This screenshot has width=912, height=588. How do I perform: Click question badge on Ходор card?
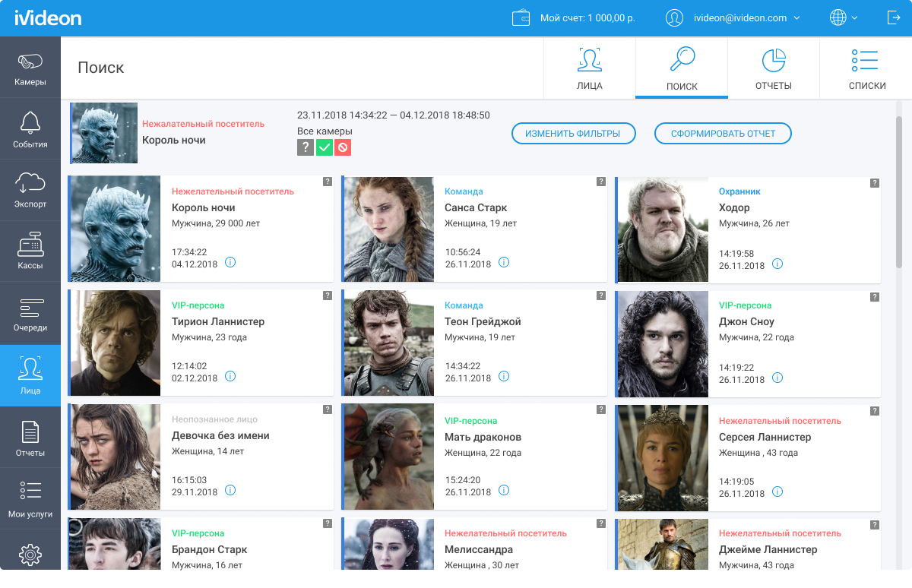coord(875,182)
